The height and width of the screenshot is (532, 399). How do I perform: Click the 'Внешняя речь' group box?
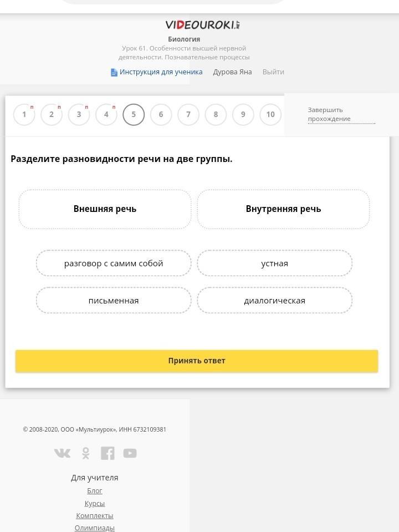tap(105, 209)
